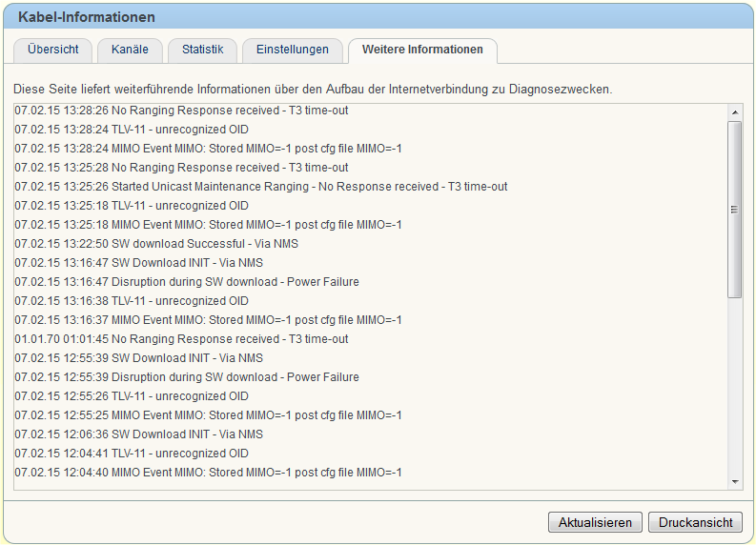
Task: Select the 13:25:18 TLV-11 unrecognized OID line
Action: click(x=132, y=206)
